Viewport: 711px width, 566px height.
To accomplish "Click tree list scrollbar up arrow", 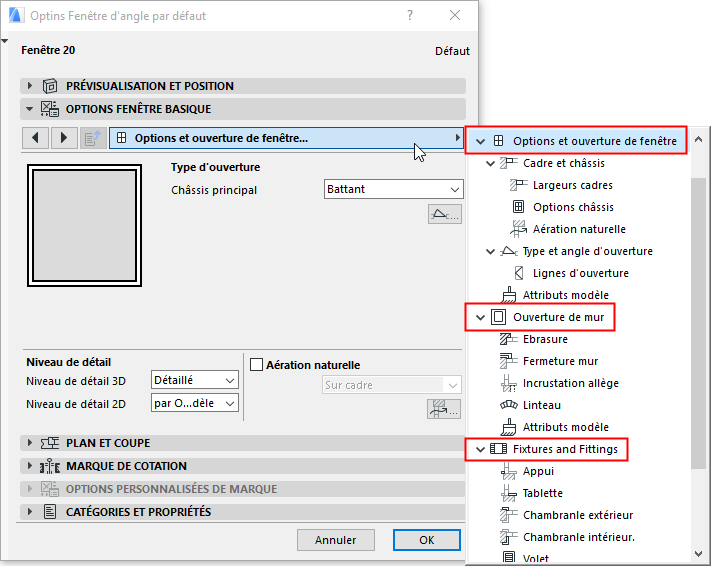I will 698,140.
